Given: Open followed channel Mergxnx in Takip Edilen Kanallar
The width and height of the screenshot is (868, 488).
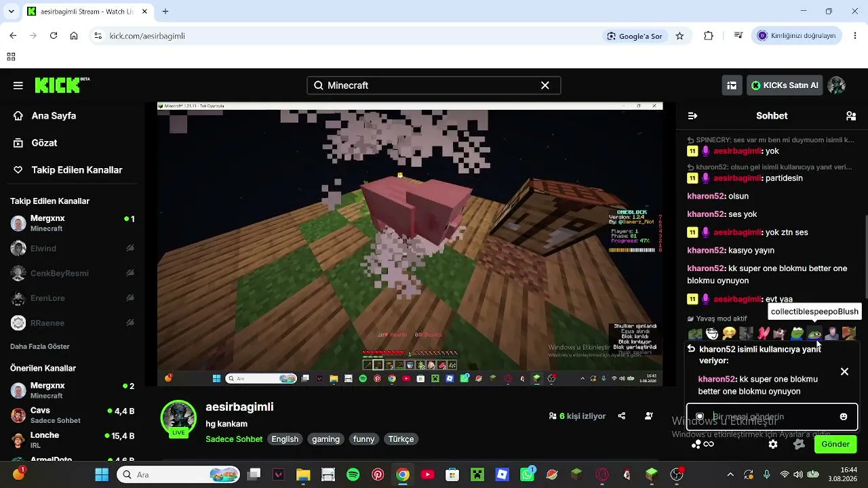Looking at the screenshot, I should pos(72,224).
